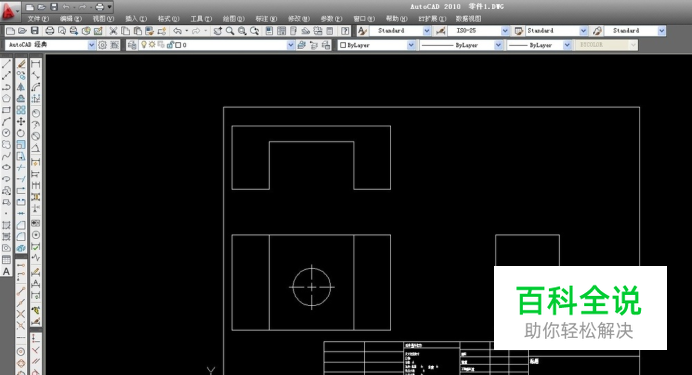692x375 pixels.
Task: Expand the ByLayer lineweight dropdown
Action: click(567, 45)
